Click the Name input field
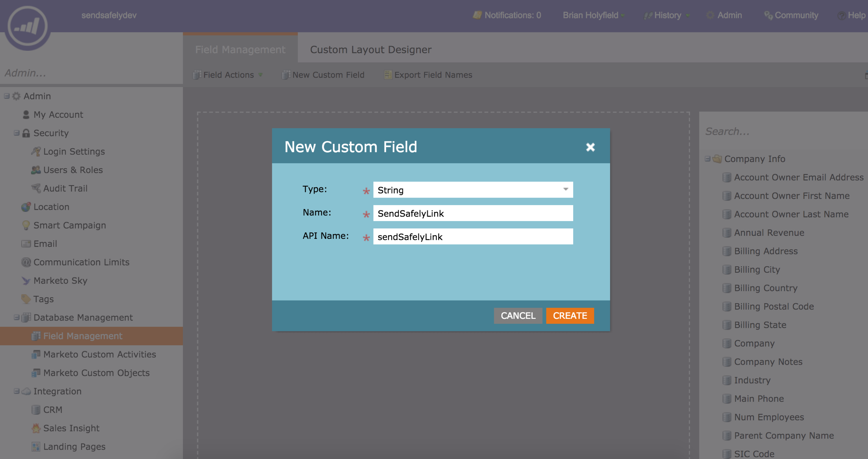Image resolution: width=868 pixels, height=459 pixels. [473, 213]
